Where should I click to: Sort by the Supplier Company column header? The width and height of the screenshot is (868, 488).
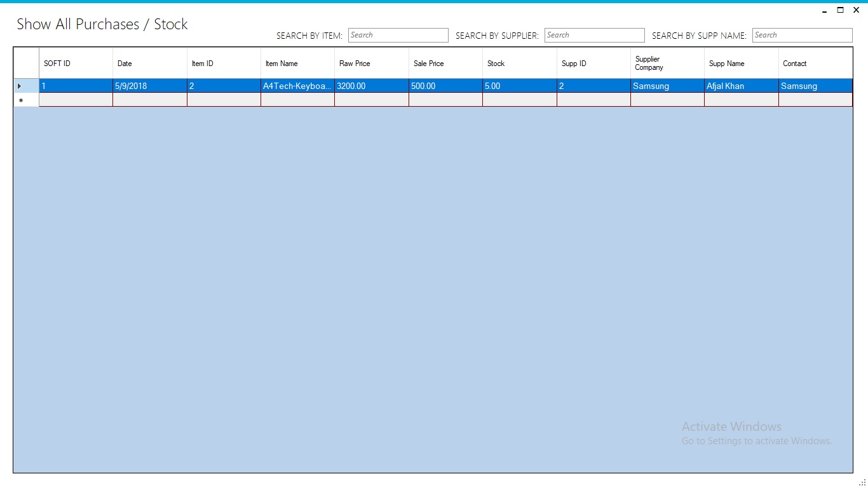[x=668, y=64]
